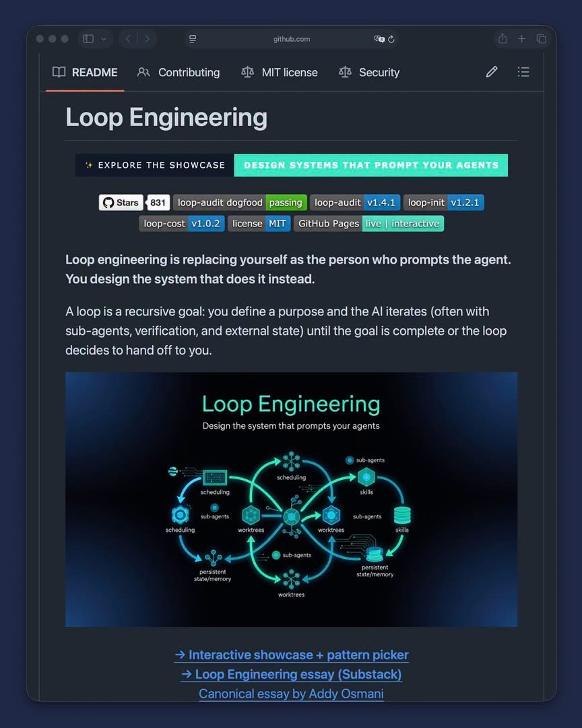Open the page reader settings icon
This screenshot has width=582, height=728.
pos(193,39)
